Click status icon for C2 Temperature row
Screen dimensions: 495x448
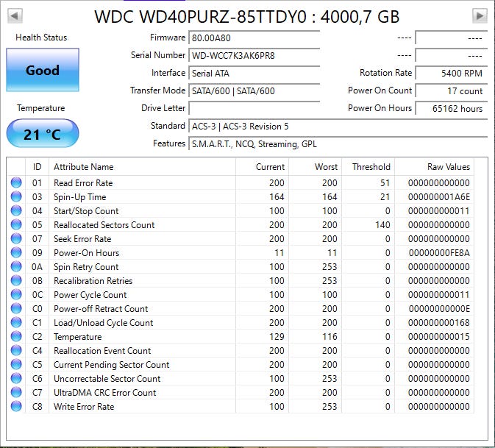(x=16, y=336)
